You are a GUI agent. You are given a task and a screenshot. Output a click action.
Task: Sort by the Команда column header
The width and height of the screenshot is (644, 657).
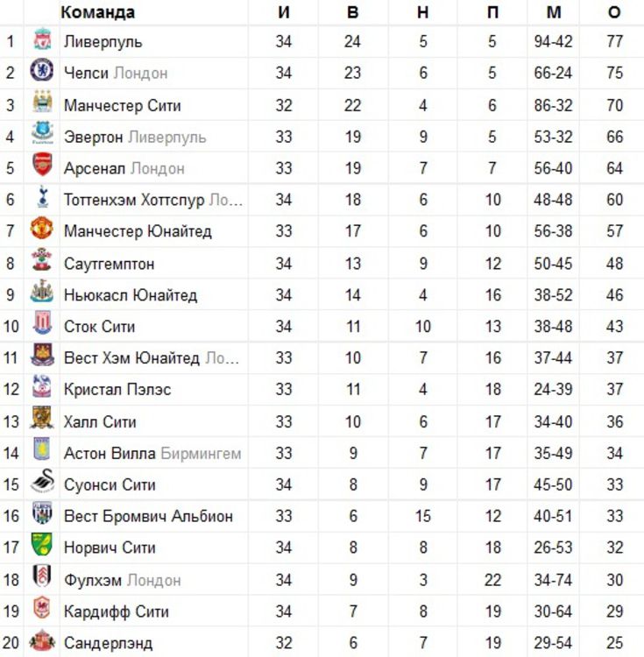pos(97,12)
